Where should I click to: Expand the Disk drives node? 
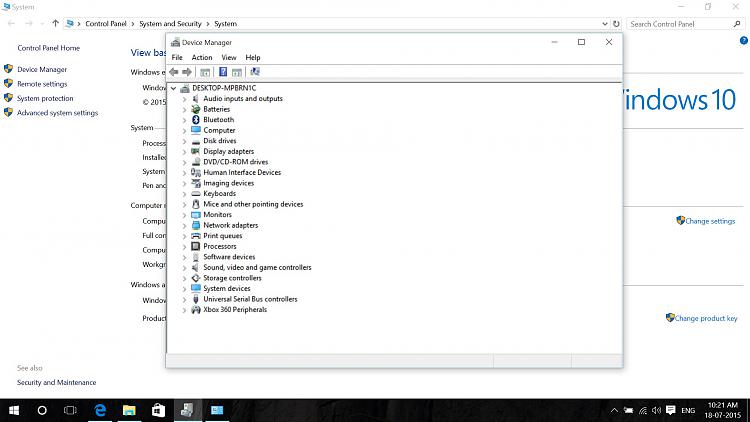click(184, 141)
